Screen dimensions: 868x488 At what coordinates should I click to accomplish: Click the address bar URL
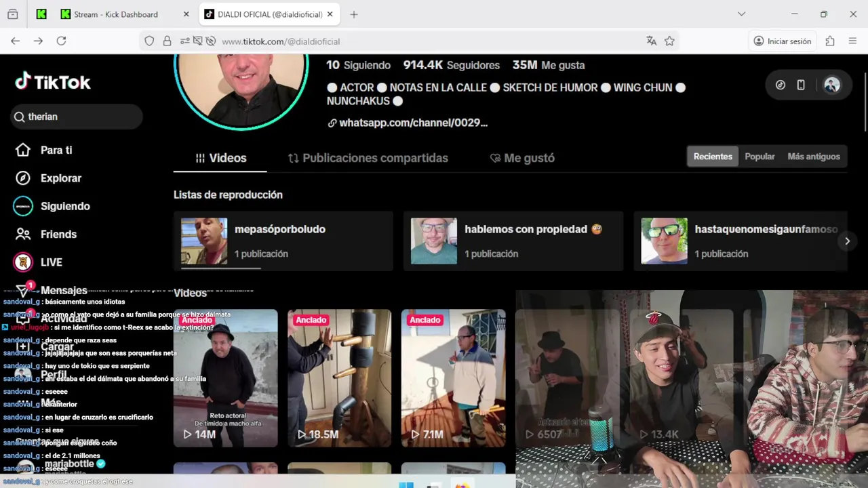click(281, 41)
